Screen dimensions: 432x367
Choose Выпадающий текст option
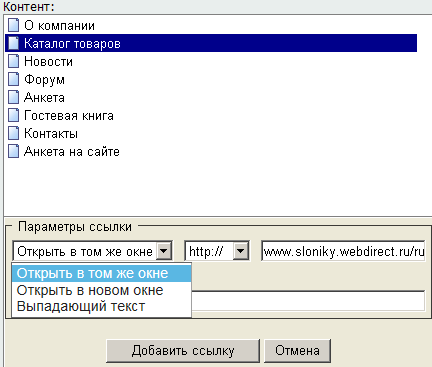(x=101, y=306)
